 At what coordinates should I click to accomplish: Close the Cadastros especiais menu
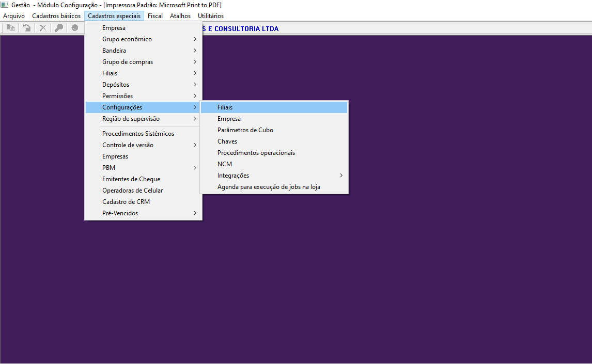[x=114, y=16]
